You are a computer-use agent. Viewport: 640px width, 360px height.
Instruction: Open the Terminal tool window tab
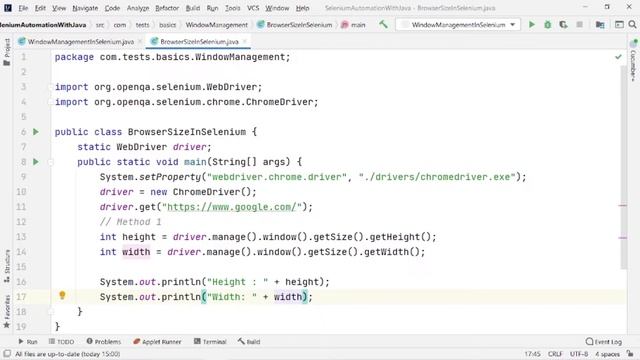(x=210, y=342)
